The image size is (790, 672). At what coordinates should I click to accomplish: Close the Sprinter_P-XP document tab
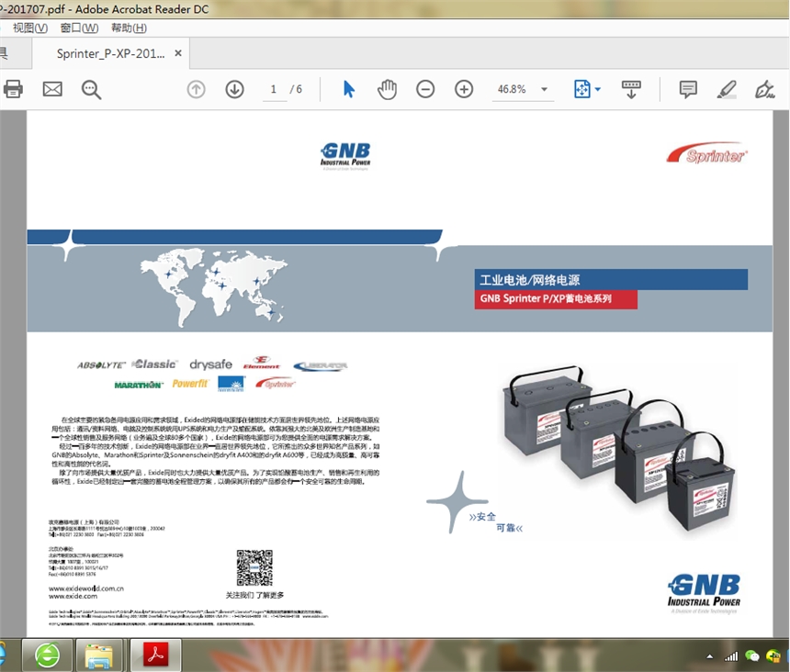(178, 53)
